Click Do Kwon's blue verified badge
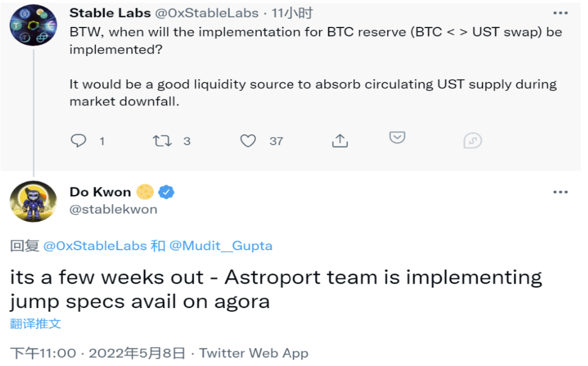This screenshot has height=366, width=588. (x=166, y=192)
